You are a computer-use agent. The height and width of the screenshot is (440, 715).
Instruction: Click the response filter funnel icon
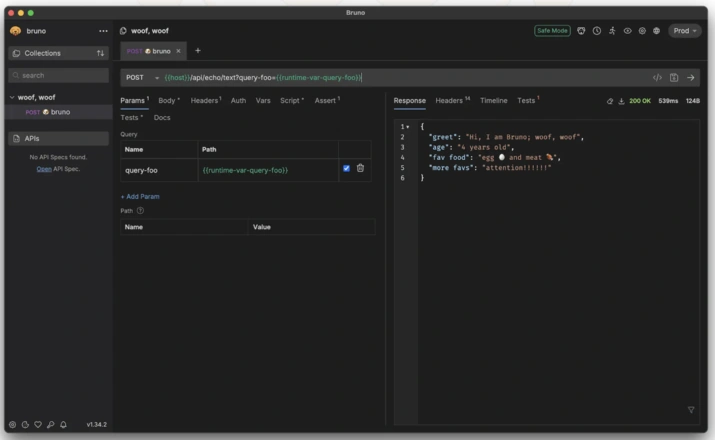(x=691, y=410)
